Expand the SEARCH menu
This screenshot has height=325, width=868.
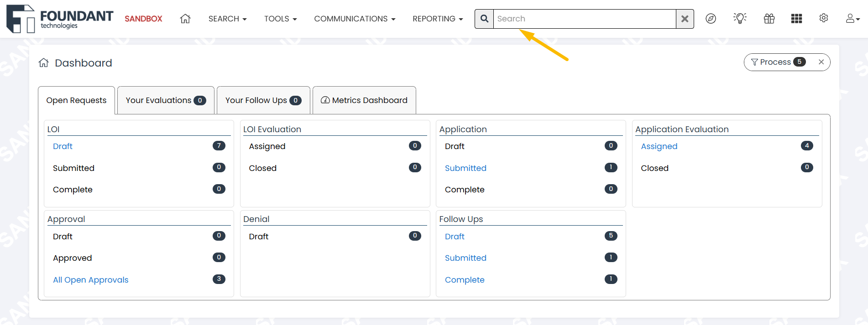pos(227,19)
